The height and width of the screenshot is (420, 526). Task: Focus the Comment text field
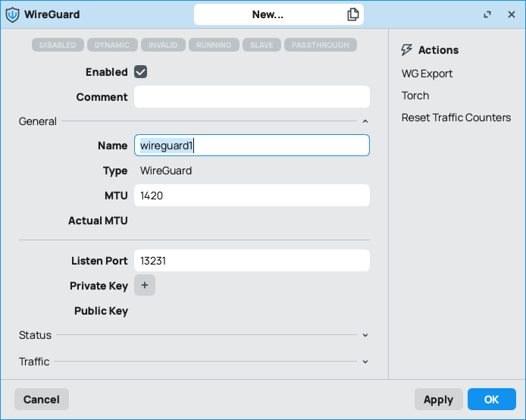pos(252,97)
